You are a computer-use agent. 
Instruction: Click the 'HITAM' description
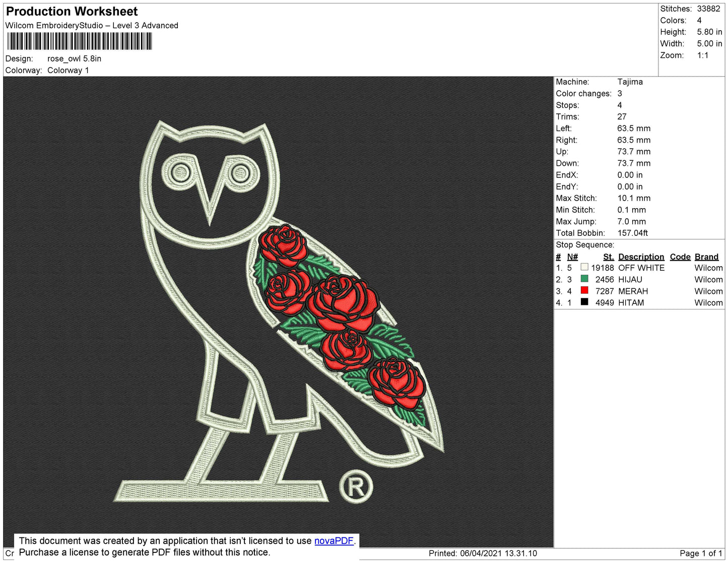[x=631, y=303]
